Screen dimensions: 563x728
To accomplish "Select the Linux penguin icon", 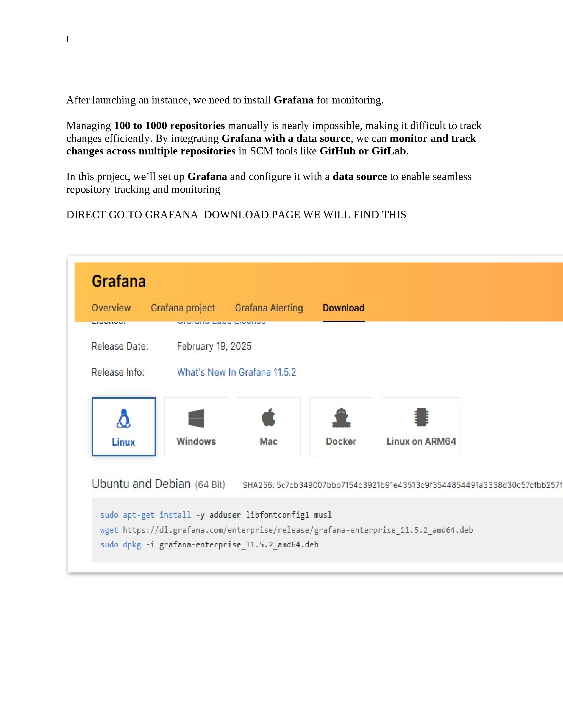I will (x=123, y=418).
